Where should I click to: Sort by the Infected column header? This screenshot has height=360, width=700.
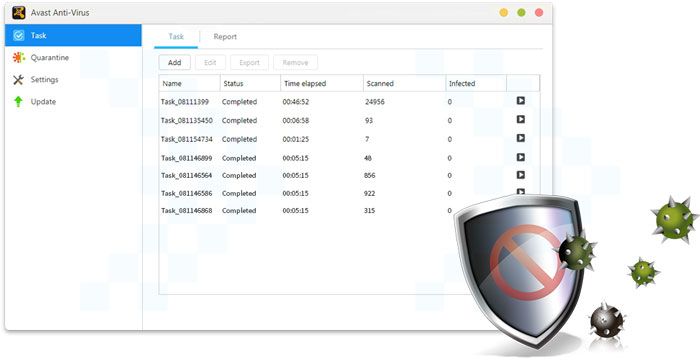tap(476, 84)
